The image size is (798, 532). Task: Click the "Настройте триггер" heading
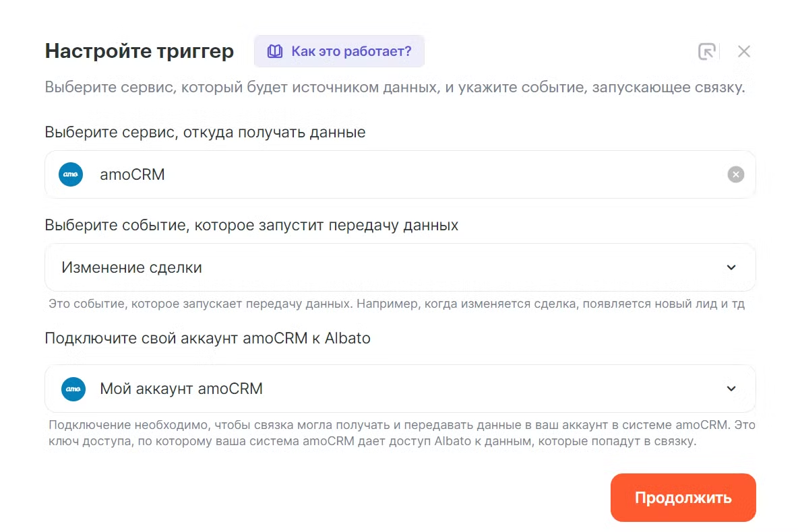pos(140,51)
